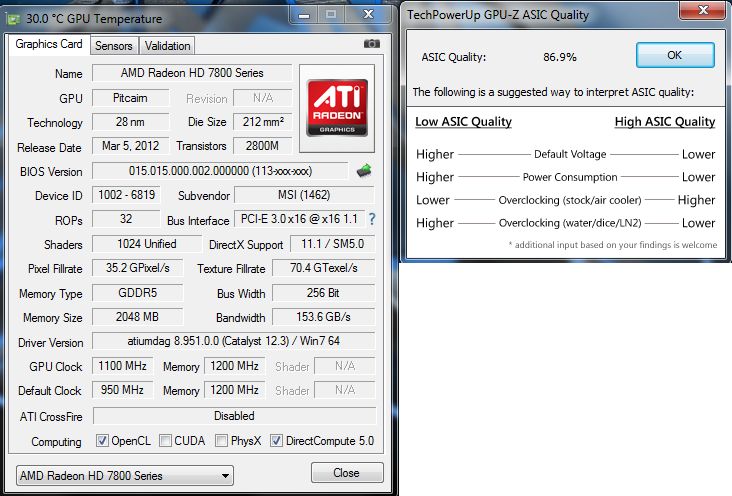Click the Name field AMD Radeon HD 7800 Series
Viewport: 732px width, 496px height.
coord(192,73)
